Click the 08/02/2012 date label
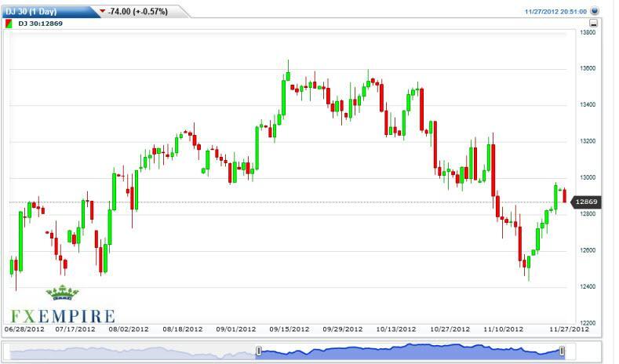The image size is (619, 364). (x=129, y=329)
